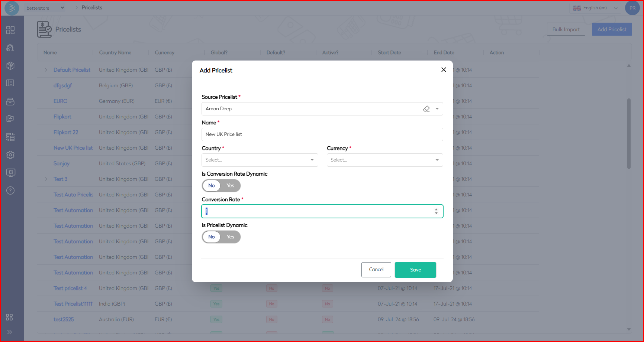Open the help question mark icon

pos(10,190)
